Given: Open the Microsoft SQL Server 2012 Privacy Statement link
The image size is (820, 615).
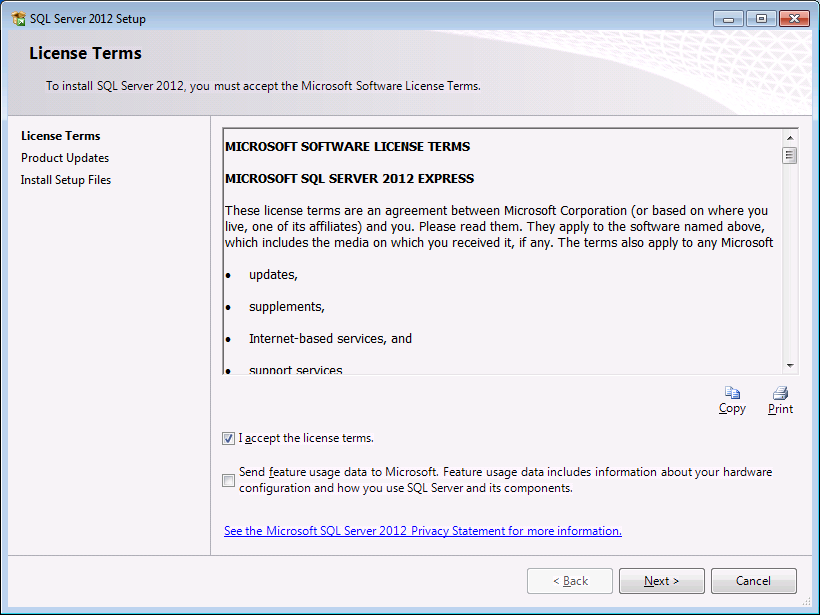Looking at the screenshot, I should click(x=422, y=531).
